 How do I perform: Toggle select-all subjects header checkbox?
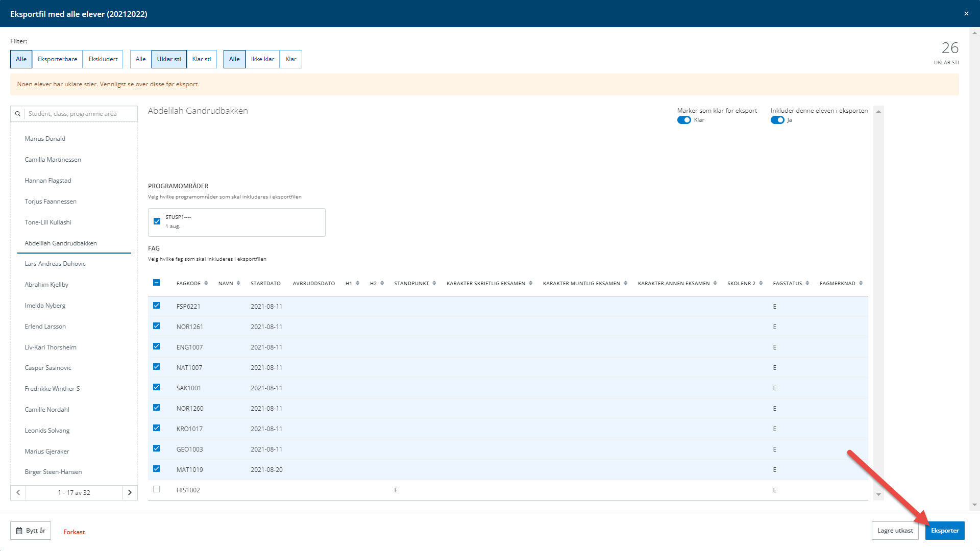(x=157, y=283)
